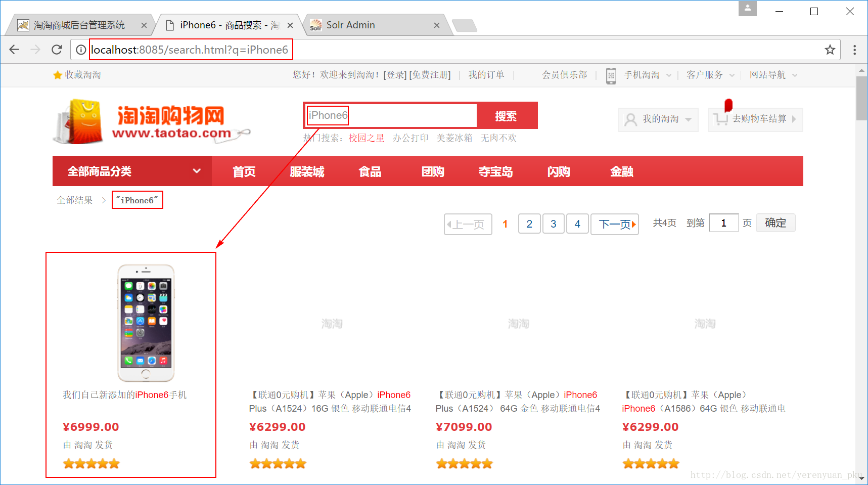Open a new browser tab
Image resolution: width=868 pixels, height=485 pixels.
tap(464, 25)
